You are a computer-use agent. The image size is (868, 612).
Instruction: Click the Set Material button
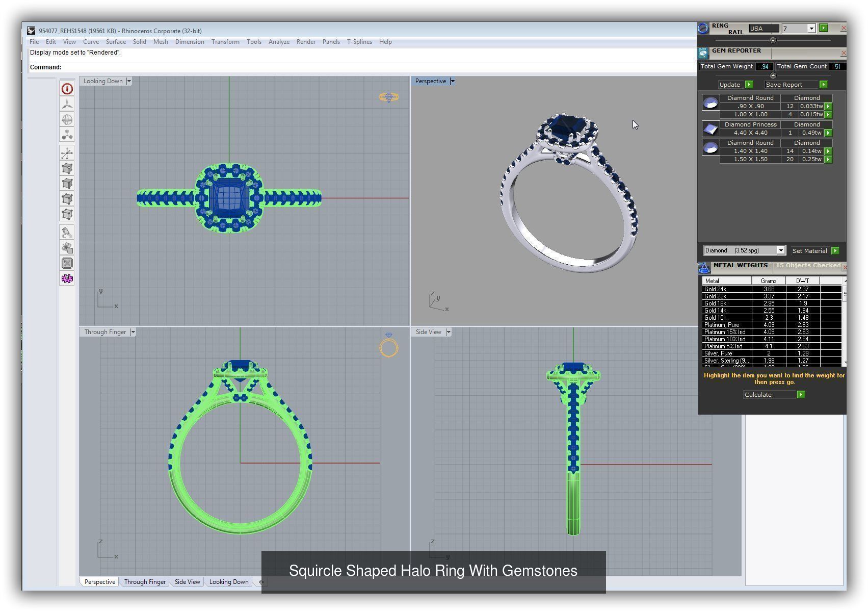[x=814, y=250]
